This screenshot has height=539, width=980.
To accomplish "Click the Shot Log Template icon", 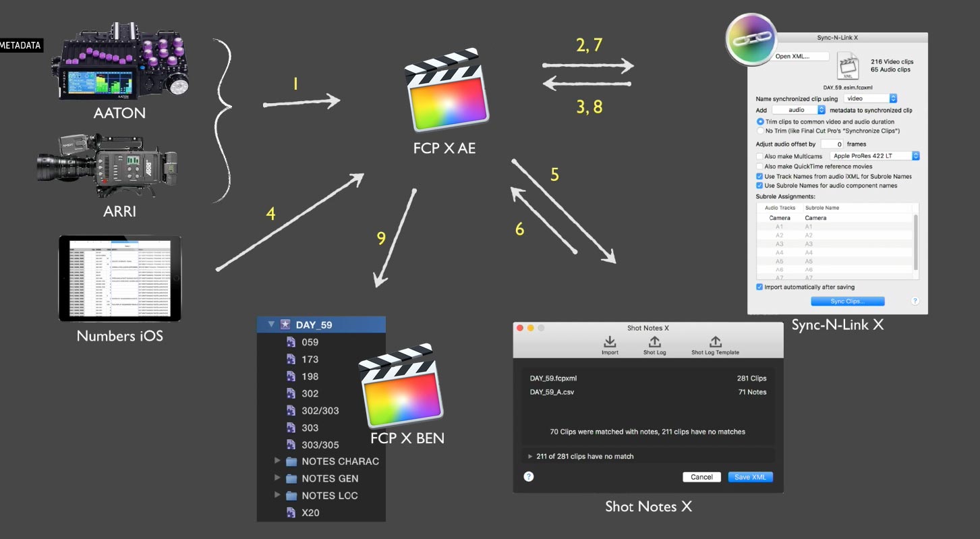I will 715,341.
